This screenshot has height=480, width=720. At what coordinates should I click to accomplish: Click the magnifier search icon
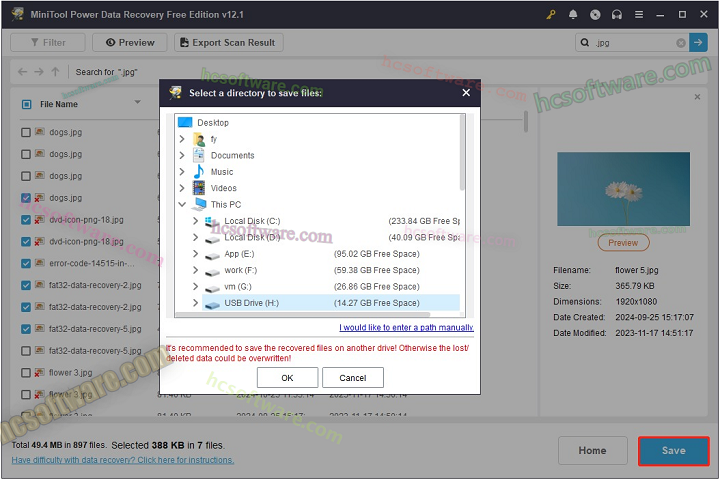(x=585, y=43)
